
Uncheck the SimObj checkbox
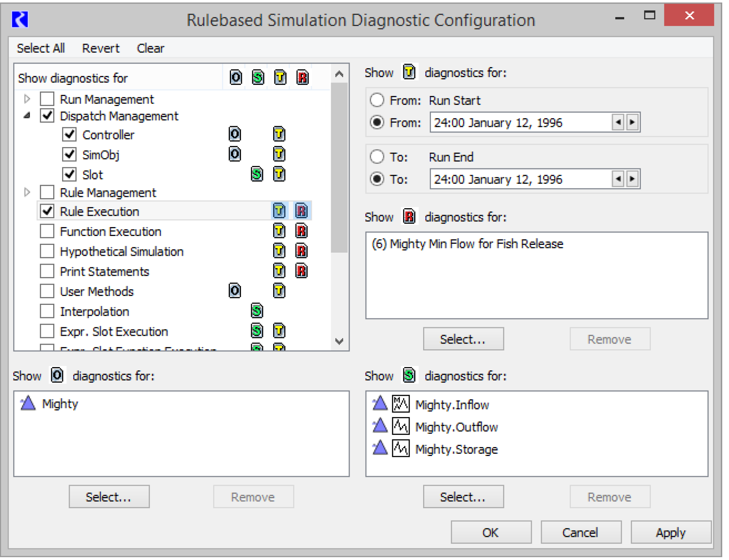(69, 154)
